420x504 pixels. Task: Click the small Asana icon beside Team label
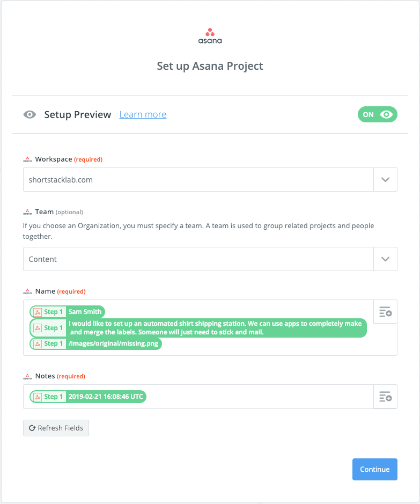[27, 212]
